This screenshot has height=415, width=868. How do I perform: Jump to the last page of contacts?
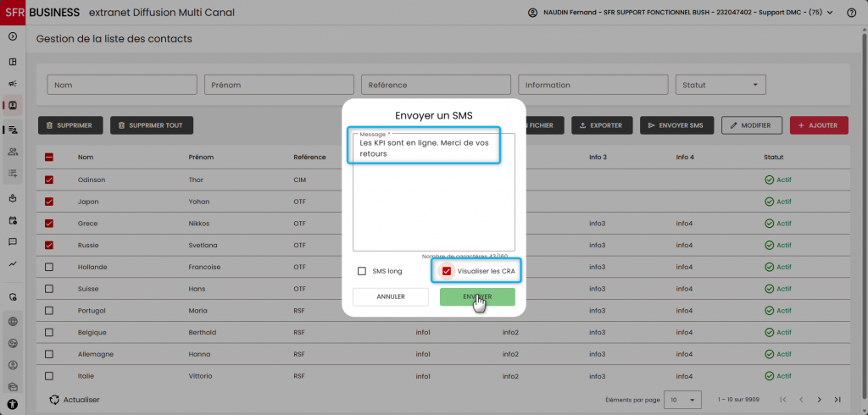(837, 400)
